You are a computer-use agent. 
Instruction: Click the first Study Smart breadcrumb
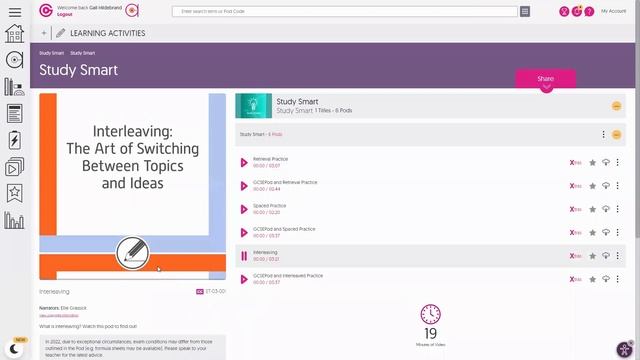pyautogui.click(x=51, y=53)
